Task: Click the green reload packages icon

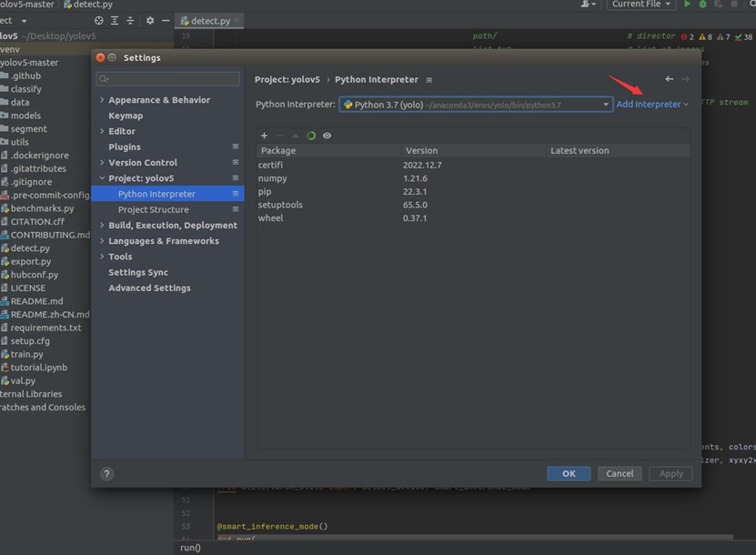Action: pos(311,136)
